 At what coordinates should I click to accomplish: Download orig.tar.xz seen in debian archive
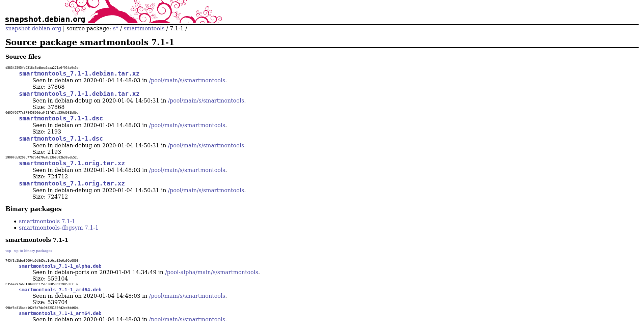tap(72, 163)
